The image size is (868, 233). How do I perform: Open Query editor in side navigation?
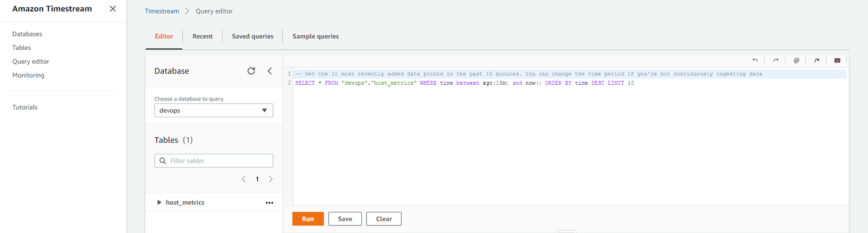31,61
